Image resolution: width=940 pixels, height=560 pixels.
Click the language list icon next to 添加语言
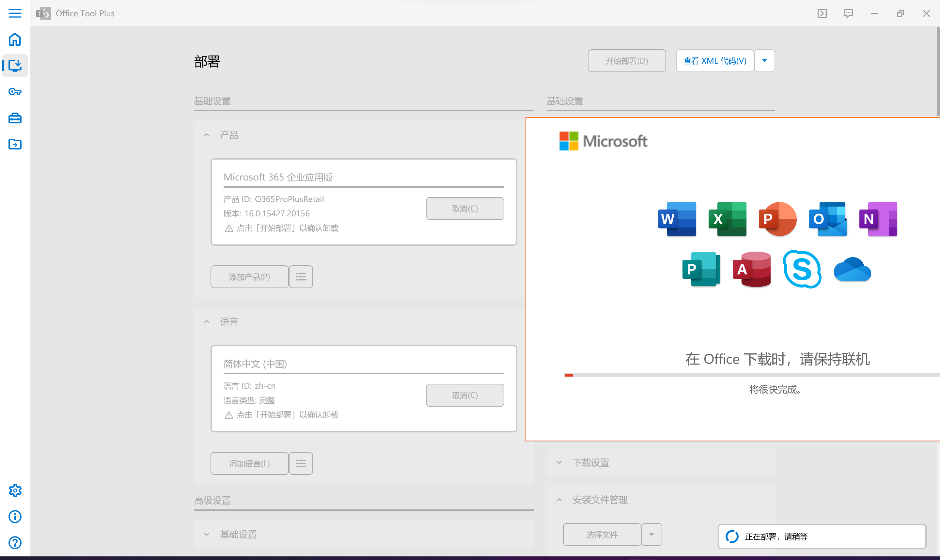[x=301, y=463]
